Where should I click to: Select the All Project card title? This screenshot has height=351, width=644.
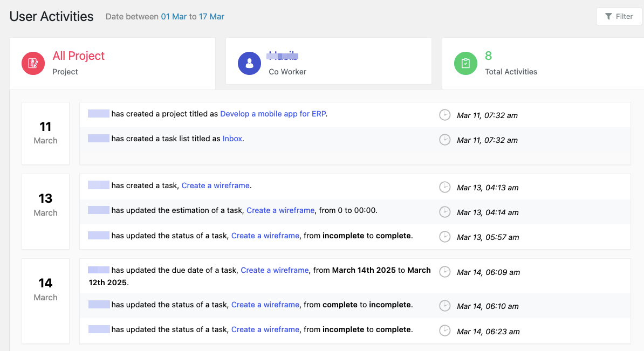click(x=79, y=56)
